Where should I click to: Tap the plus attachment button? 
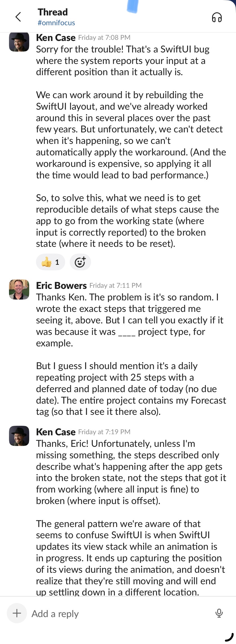point(17,613)
